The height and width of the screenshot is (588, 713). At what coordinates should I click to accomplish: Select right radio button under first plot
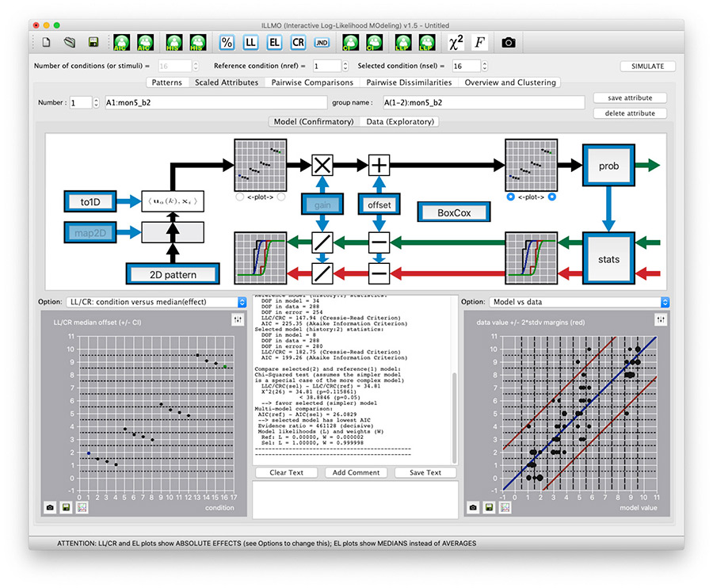(x=280, y=197)
